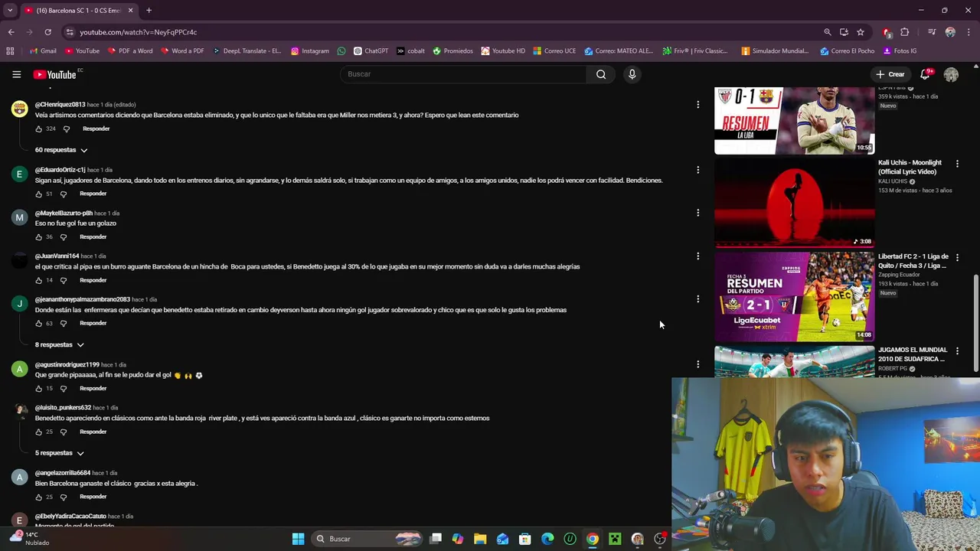Reply to the @CHenriquez0813 comment
The height and width of the screenshot is (551, 980).
click(96, 129)
